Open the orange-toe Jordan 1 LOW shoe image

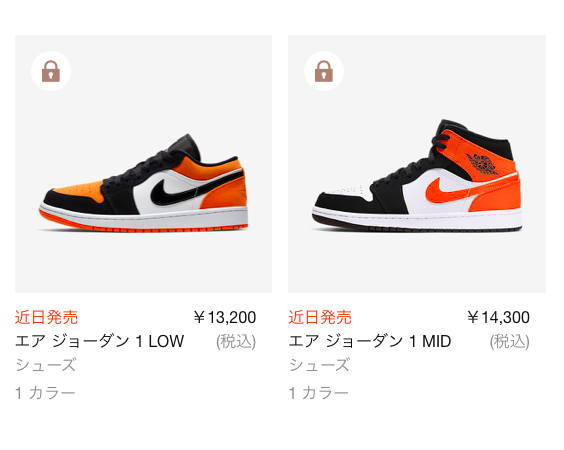144,164
